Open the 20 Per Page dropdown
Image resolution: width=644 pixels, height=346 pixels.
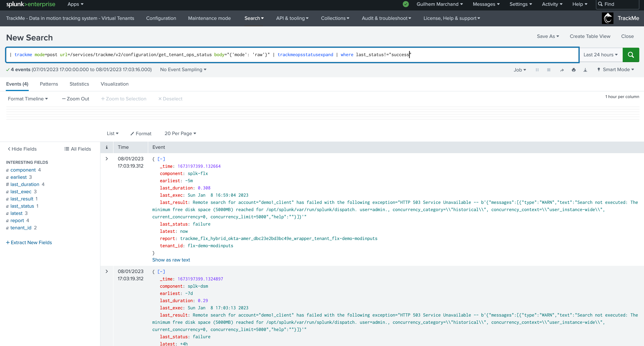click(x=180, y=134)
